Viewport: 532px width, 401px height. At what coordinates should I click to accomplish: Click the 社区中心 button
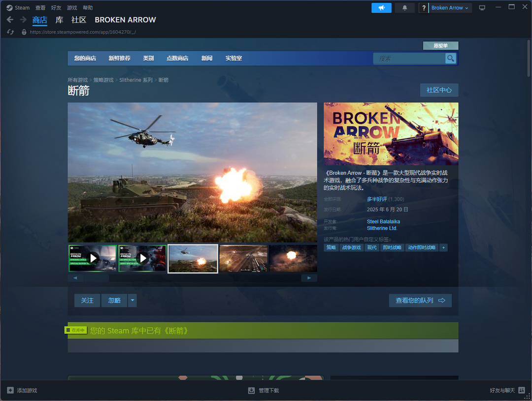(x=439, y=90)
